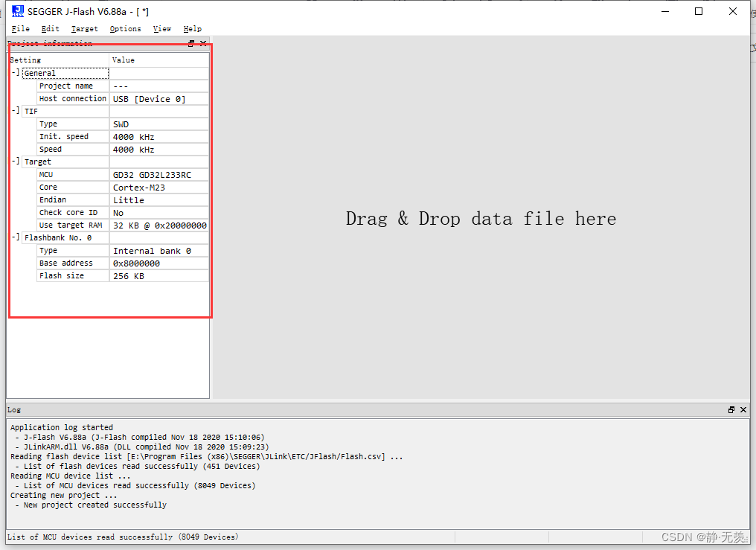Select the Base address setting

coord(73,263)
